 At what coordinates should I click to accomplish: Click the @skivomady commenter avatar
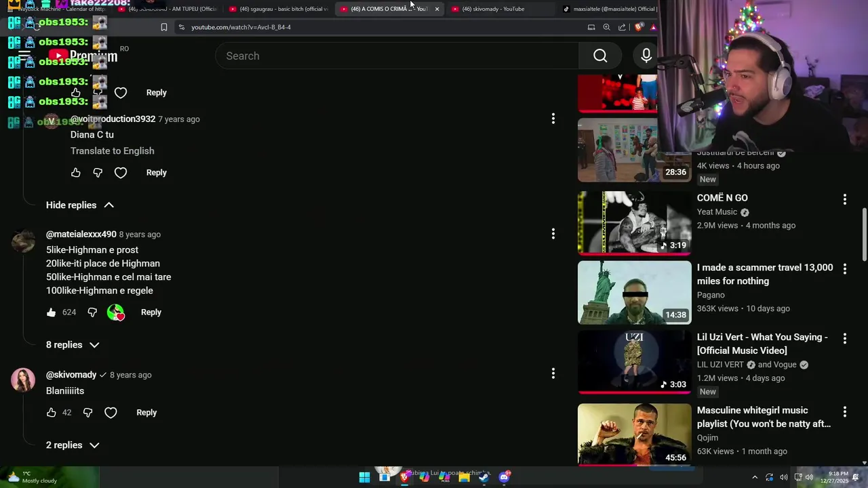click(x=23, y=380)
